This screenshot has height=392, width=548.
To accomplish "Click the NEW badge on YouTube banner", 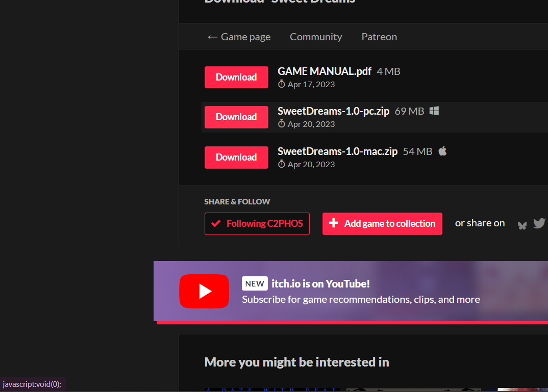I will click(x=255, y=283).
